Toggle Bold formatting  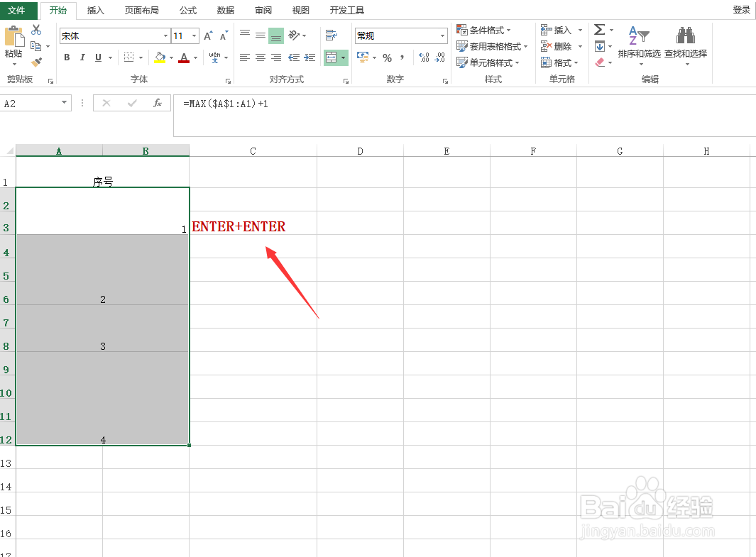coord(67,57)
